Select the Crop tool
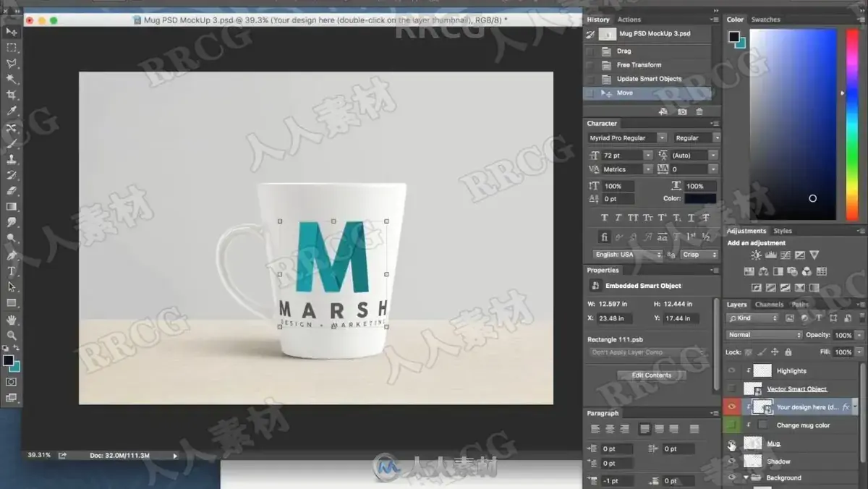 point(12,95)
